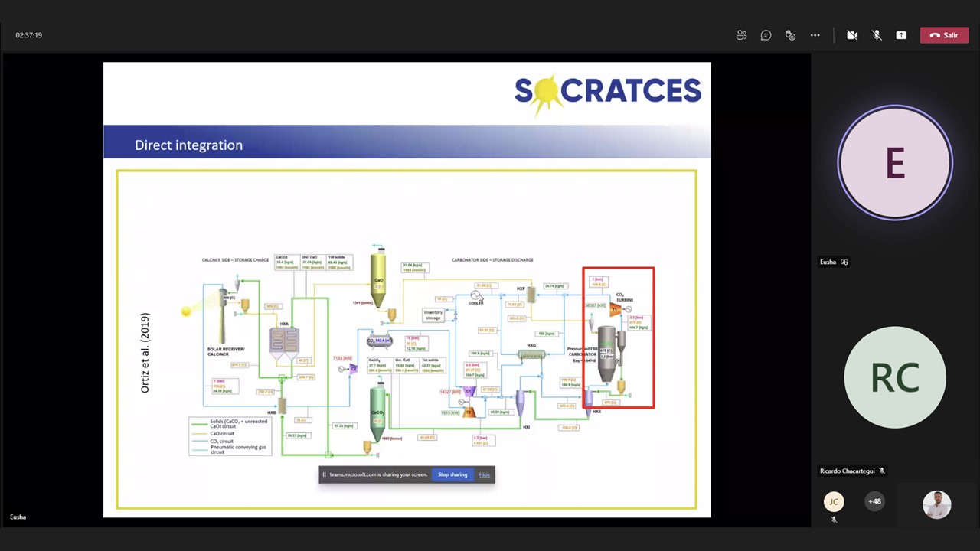
Task: Open the participants panel
Action: (x=741, y=35)
